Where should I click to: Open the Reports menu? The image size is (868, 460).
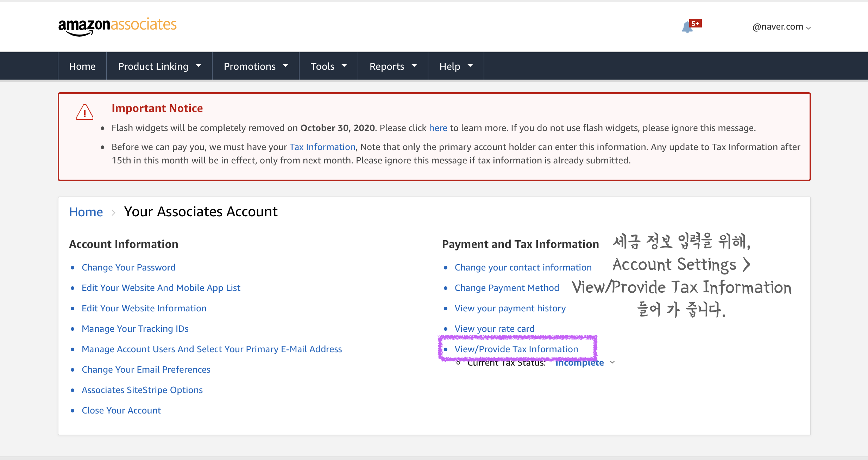tap(393, 66)
